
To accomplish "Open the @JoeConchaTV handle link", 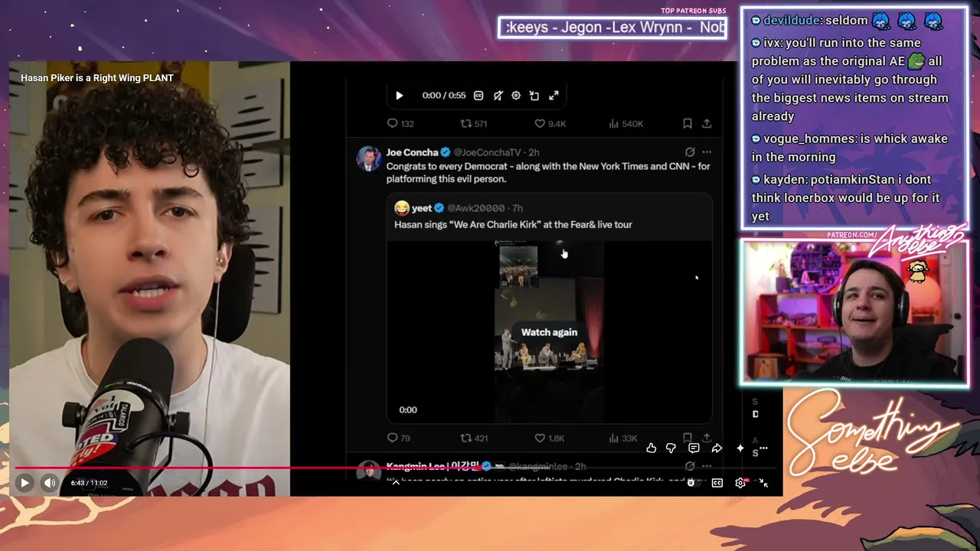I will pyautogui.click(x=487, y=152).
